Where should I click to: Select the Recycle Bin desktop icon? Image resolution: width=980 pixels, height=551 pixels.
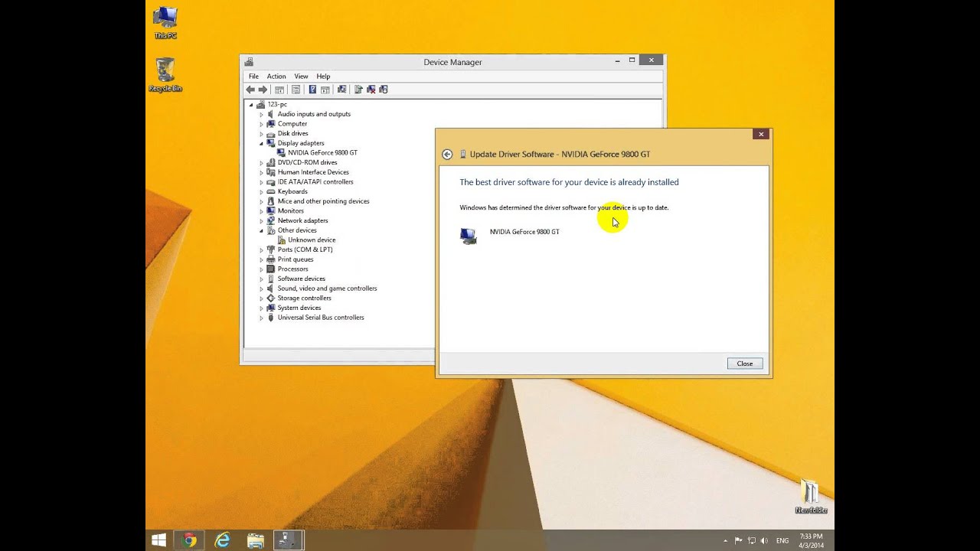[165, 75]
